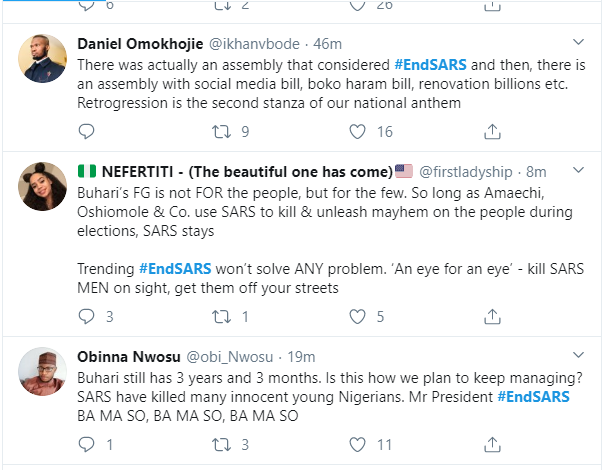Open the #EndSARS hashtag in Daniel's tweet

point(430,62)
